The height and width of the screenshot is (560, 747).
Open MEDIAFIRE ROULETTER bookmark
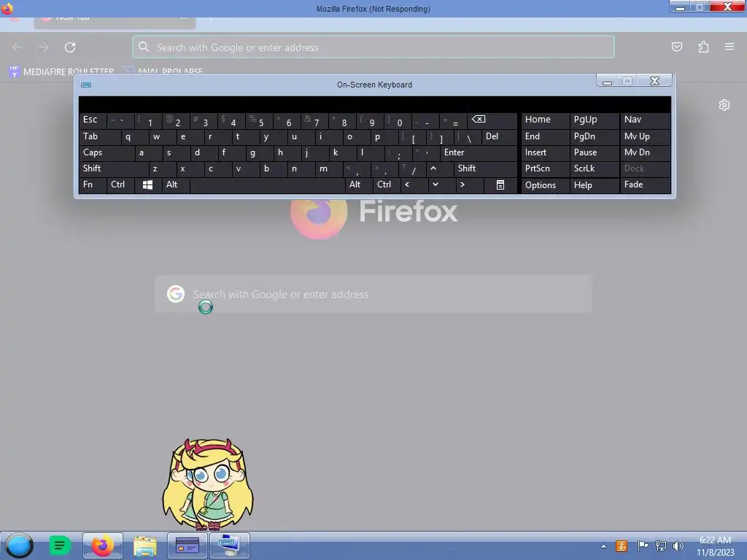coord(62,71)
